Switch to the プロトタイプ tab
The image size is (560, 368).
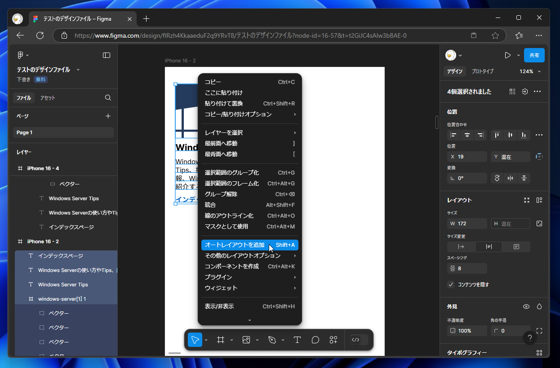pyautogui.click(x=482, y=71)
